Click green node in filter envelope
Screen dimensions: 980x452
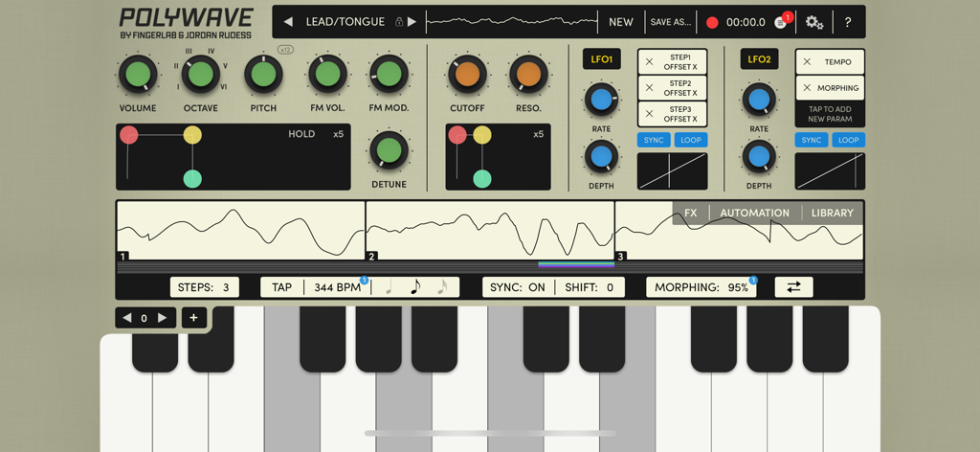coord(482,179)
